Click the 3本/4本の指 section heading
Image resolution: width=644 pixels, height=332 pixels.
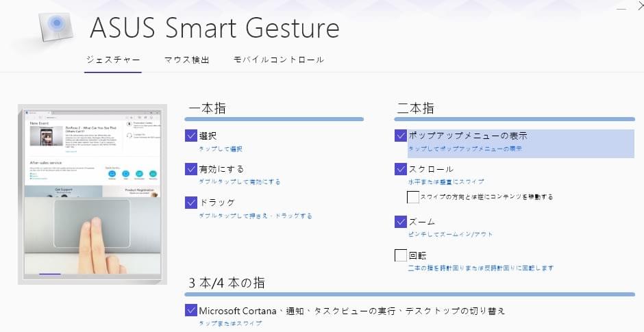click(x=227, y=283)
